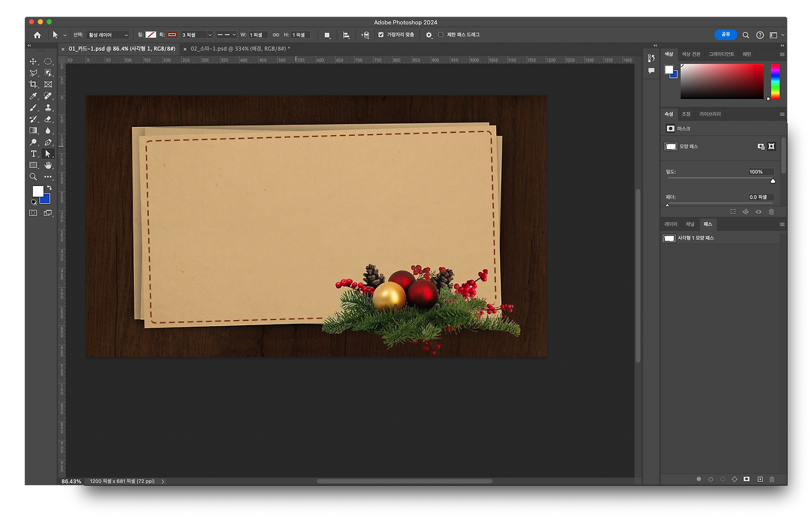The width and height of the screenshot is (812, 518).
Task: Click the swap foreground/background colors arrow
Action: pos(49,188)
